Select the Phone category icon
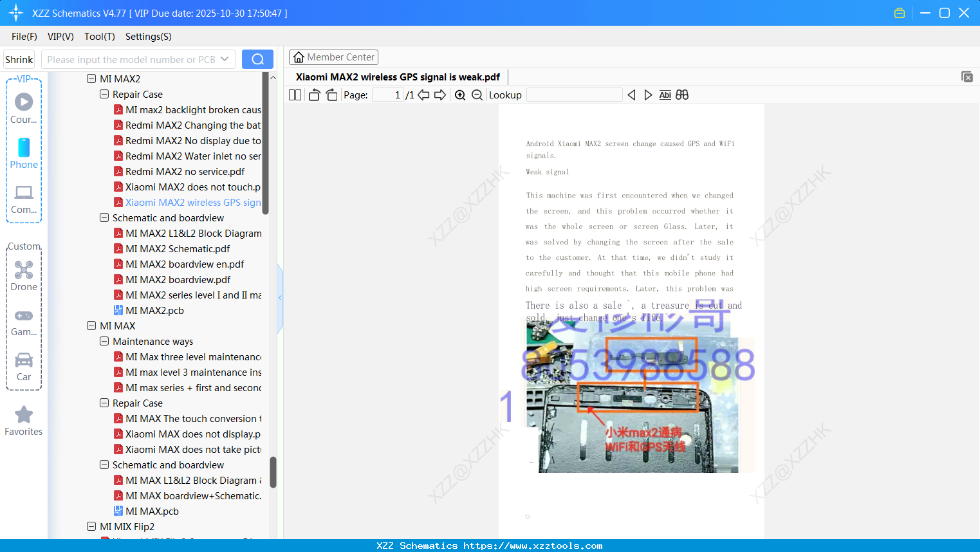980x552 pixels. (x=24, y=153)
